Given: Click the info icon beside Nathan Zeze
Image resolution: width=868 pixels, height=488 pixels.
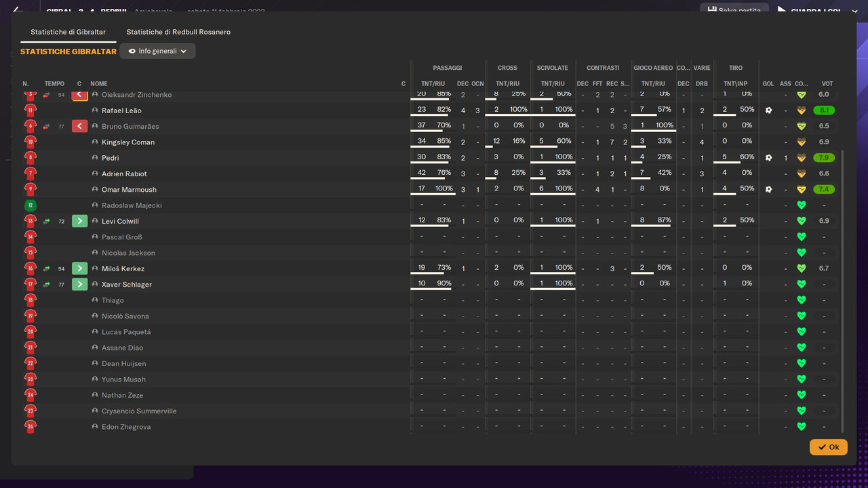Looking at the screenshot, I should [x=95, y=395].
